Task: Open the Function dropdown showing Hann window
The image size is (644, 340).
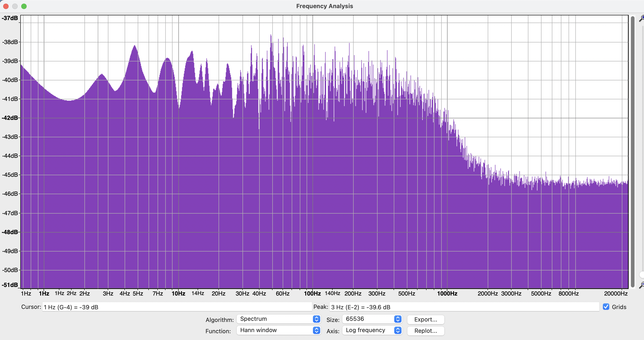Action: click(x=275, y=330)
